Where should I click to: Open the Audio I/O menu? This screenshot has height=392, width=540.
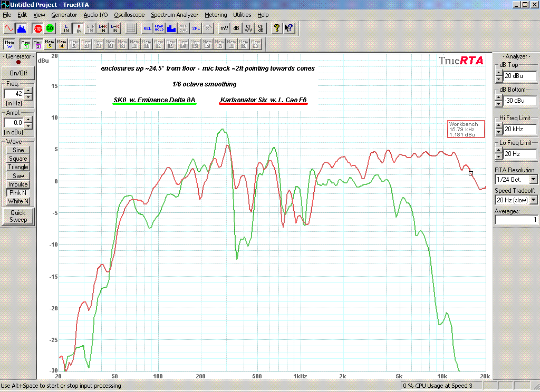[95, 15]
